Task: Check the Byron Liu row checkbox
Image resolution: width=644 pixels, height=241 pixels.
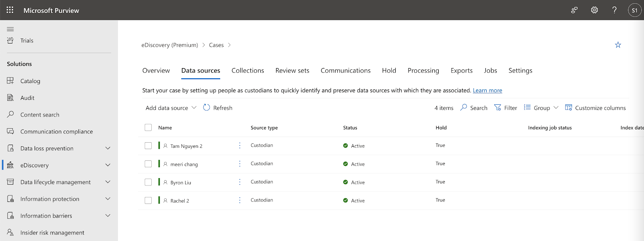Action: pyautogui.click(x=148, y=182)
